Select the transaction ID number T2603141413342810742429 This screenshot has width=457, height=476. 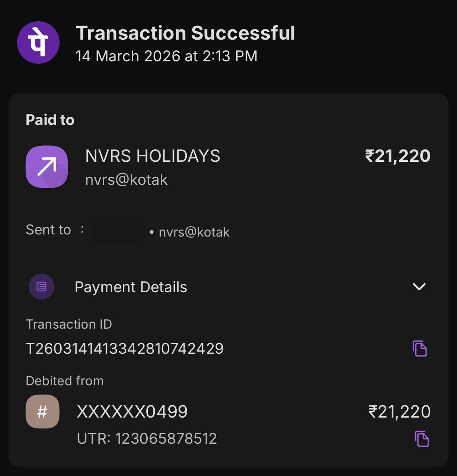click(x=125, y=349)
